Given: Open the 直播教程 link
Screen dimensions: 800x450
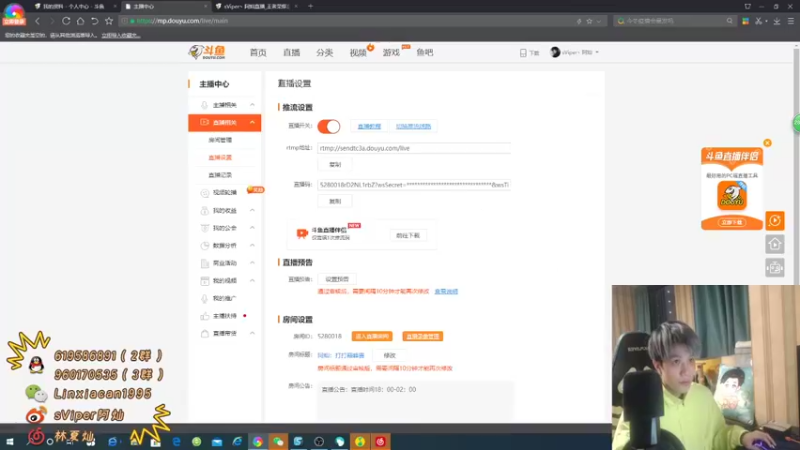Looking at the screenshot, I should (369, 126).
